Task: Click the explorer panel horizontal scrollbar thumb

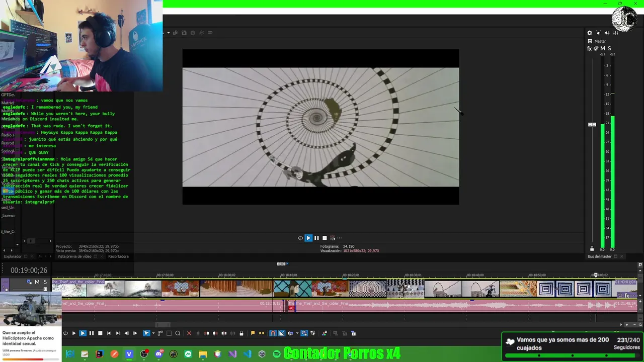Action: 31,241
